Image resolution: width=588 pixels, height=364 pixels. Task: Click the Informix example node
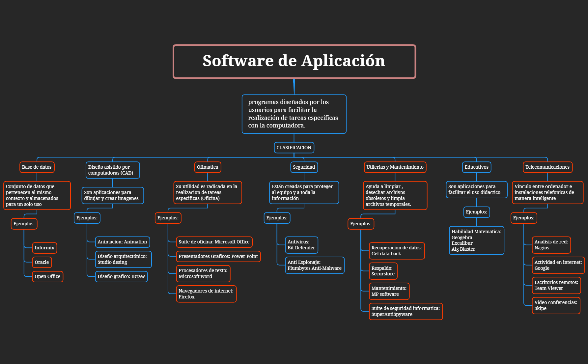pyautogui.click(x=44, y=248)
